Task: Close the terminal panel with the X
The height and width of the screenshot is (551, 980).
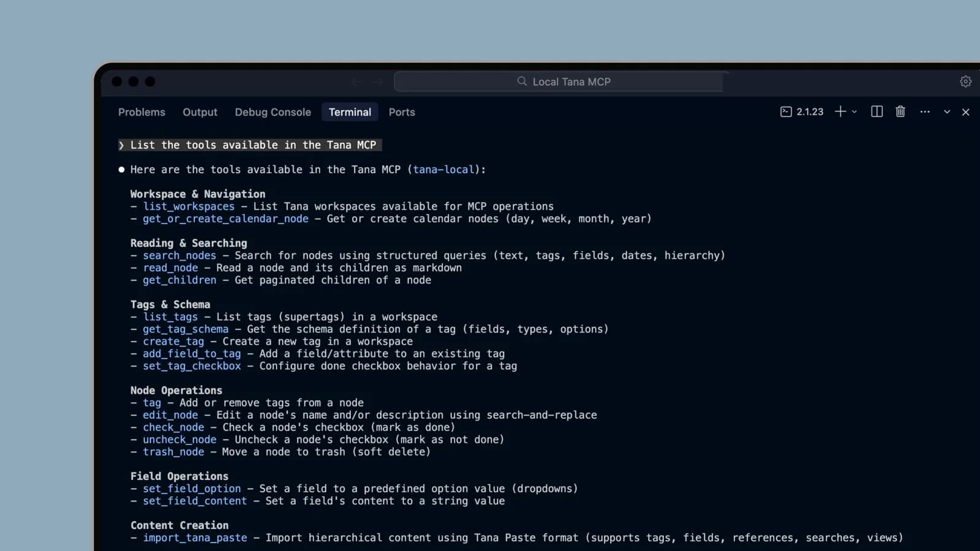Action: [x=965, y=112]
